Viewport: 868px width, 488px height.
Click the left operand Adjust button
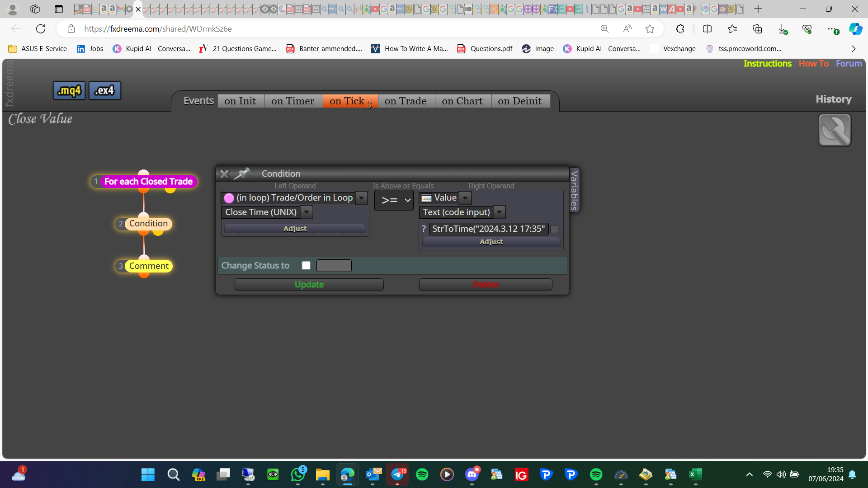coord(295,229)
